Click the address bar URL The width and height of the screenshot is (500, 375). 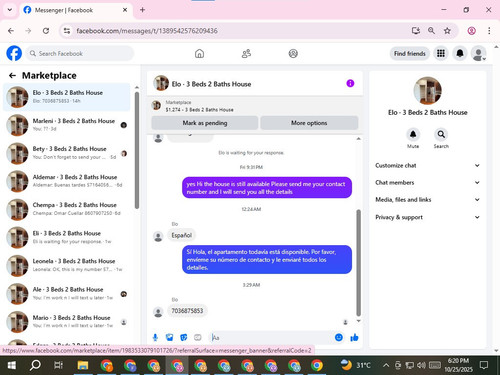tap(147, 31)
